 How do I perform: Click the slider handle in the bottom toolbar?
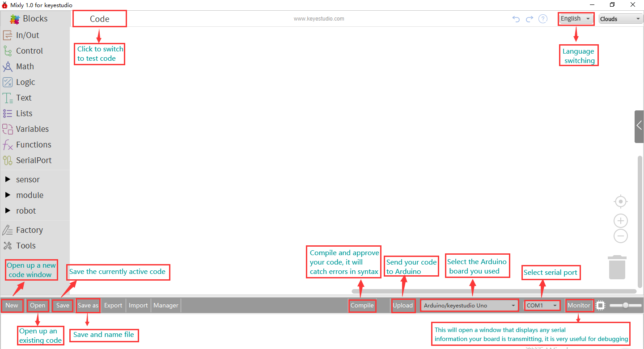(626, 306)
